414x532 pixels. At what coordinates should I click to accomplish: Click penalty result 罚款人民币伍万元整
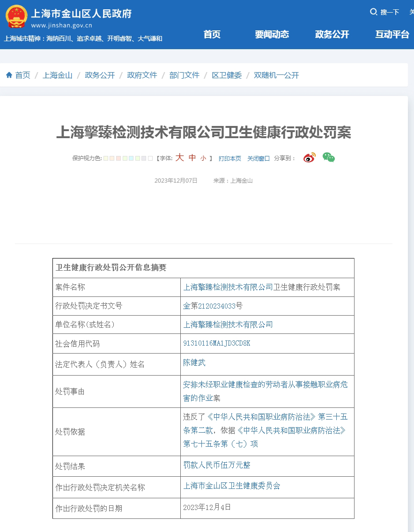[216, 465]
